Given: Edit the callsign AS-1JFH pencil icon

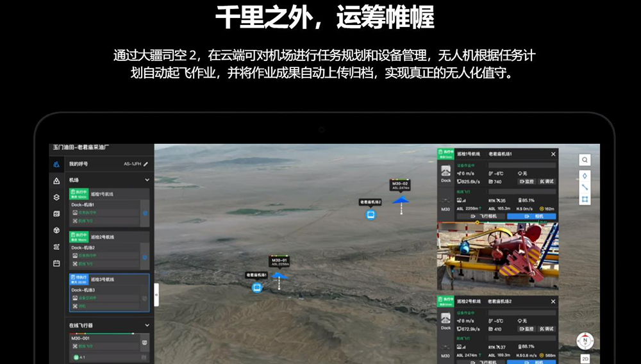Looking at the screenshot, I should pos(146,164).
